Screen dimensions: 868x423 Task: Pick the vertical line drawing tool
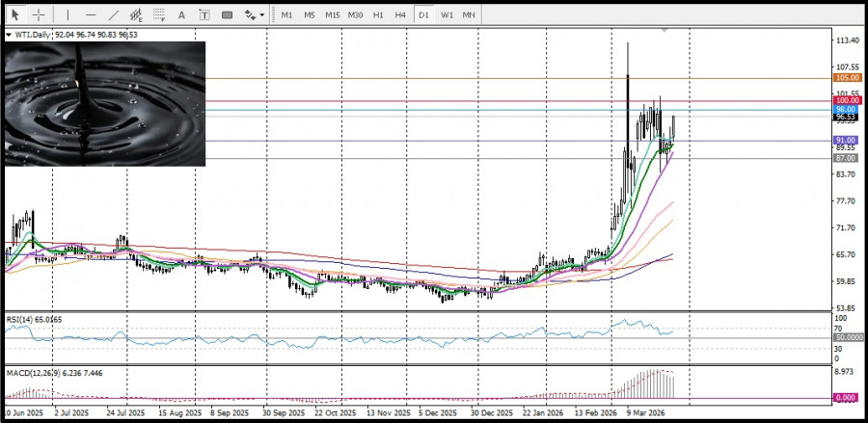[68, 15]
